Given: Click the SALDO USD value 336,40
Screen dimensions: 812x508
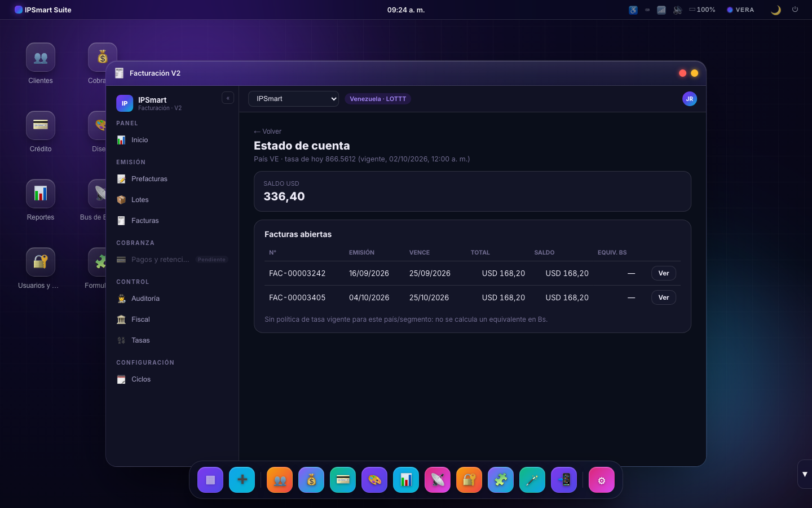Looking at the screenshot, I should [284, 196].
